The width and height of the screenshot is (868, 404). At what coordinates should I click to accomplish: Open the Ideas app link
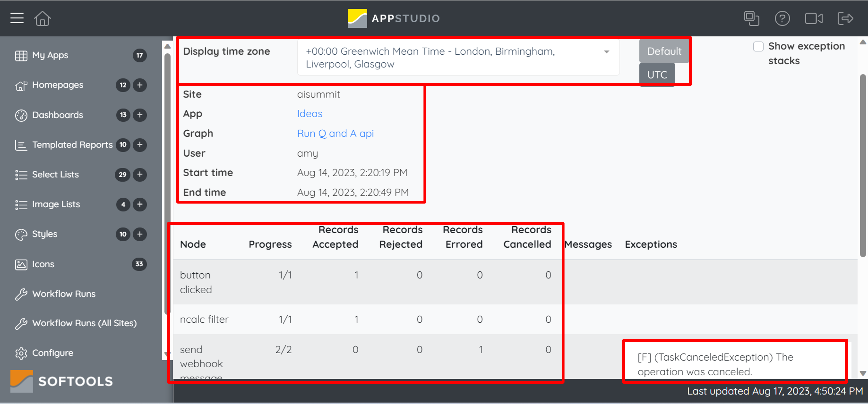coord(310,114)
